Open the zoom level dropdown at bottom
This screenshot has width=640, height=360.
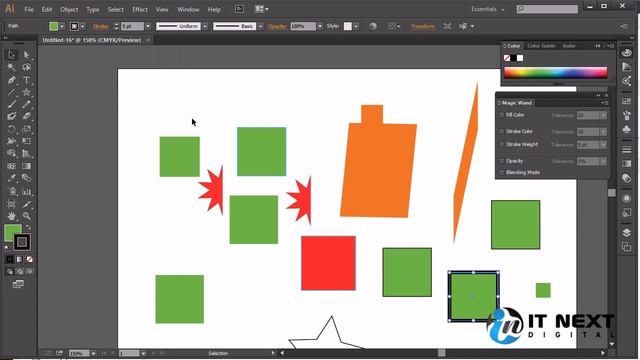pos(93,353)
